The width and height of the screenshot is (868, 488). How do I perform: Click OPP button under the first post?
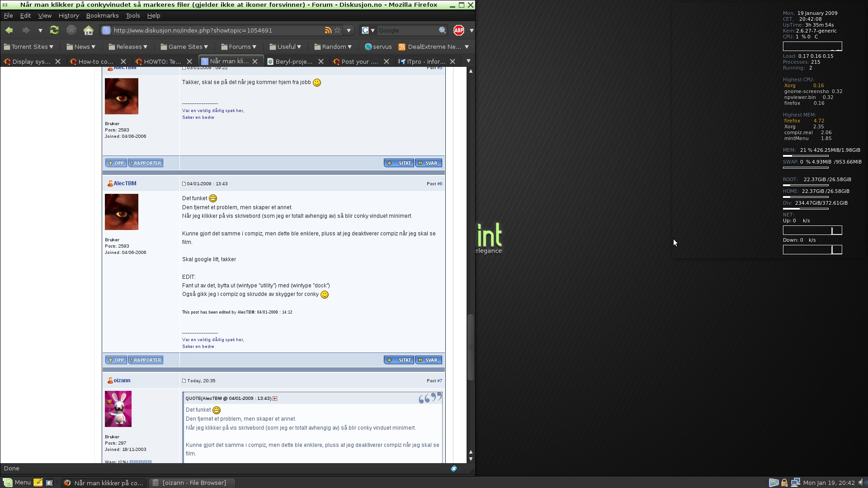point(116,163)
